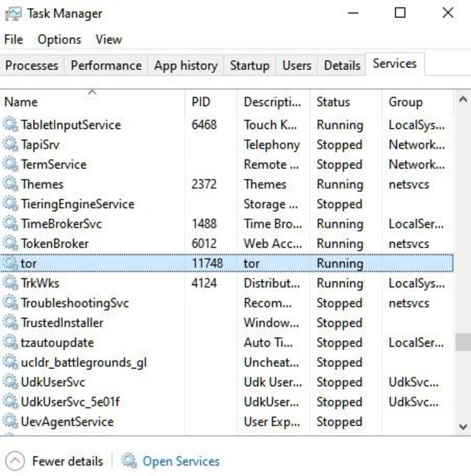
Task: Click the gear icon beside UevAgentService
Action: pyautogui.click(x=10, y=421)
